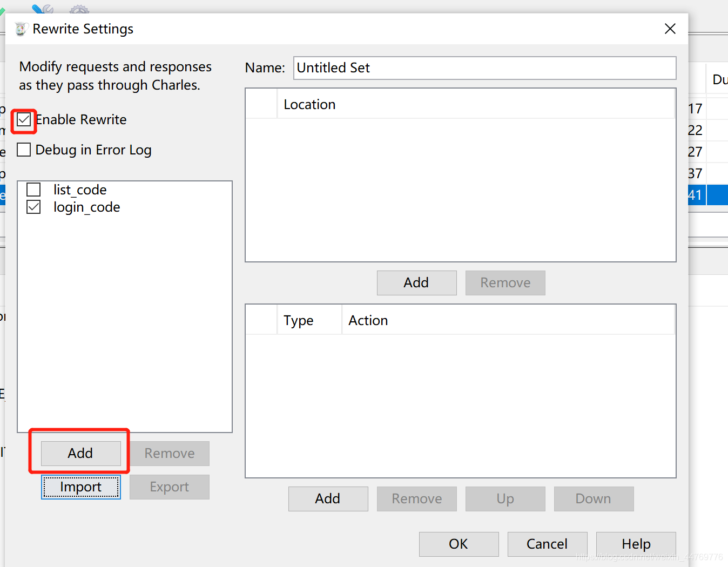Viewport: 728px width, 567px height.
Task: Click Remove below the sets list
Action: pyautogui.click(x=170, y=453)
